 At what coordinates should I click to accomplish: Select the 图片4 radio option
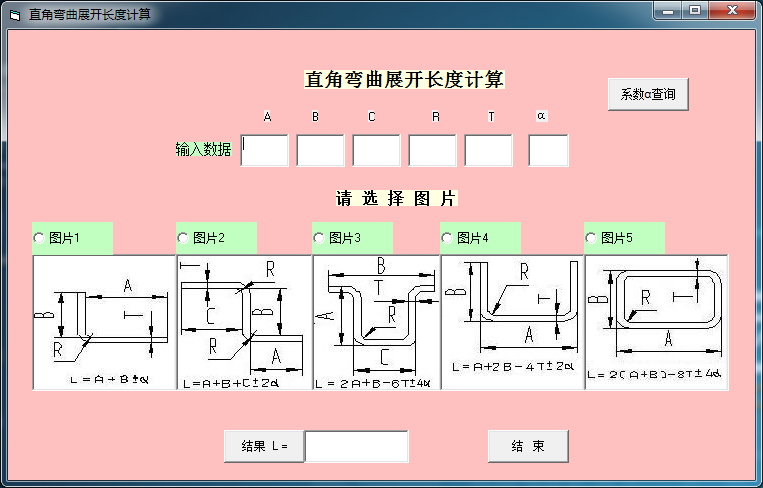coord(448,238)
